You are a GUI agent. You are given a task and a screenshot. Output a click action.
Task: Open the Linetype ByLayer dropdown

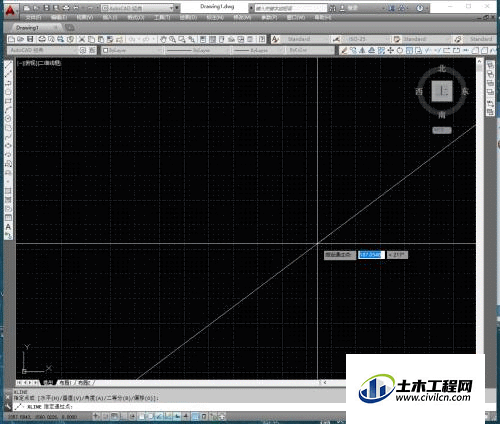point(198,50)
